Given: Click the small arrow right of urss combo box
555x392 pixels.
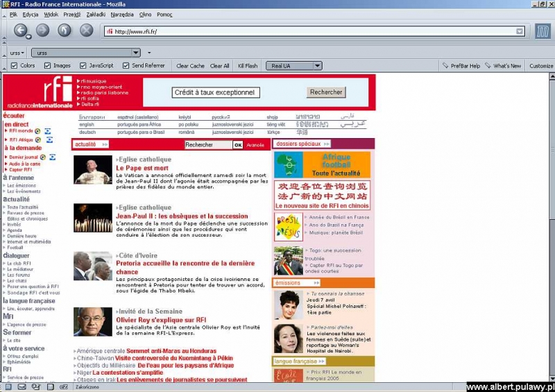Looking at the screenshot, I should coord(149,53).
